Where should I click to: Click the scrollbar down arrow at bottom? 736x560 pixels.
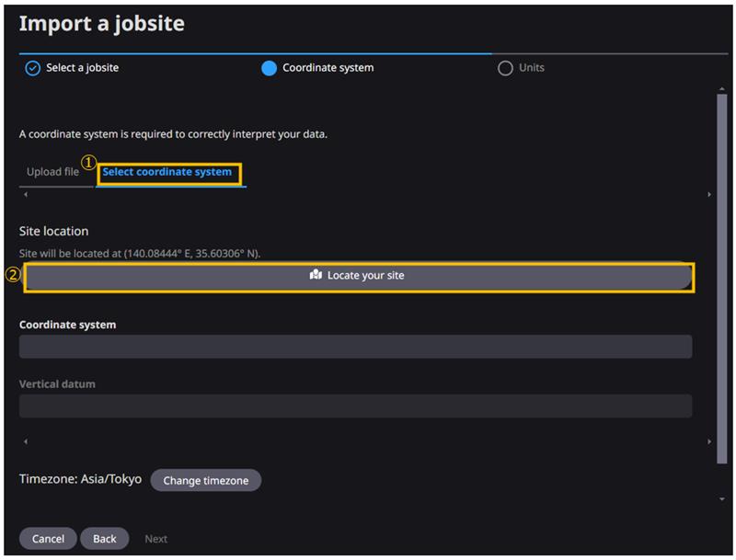(722, 499)
